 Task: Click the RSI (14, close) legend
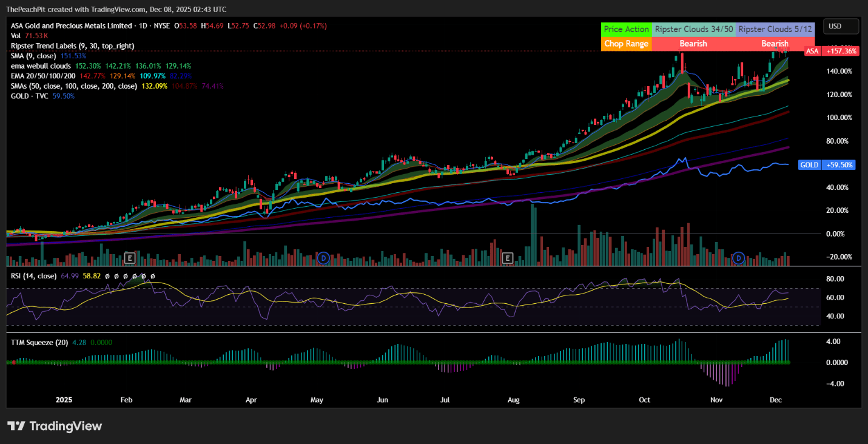pyautogui.click(x=33, y=276)
